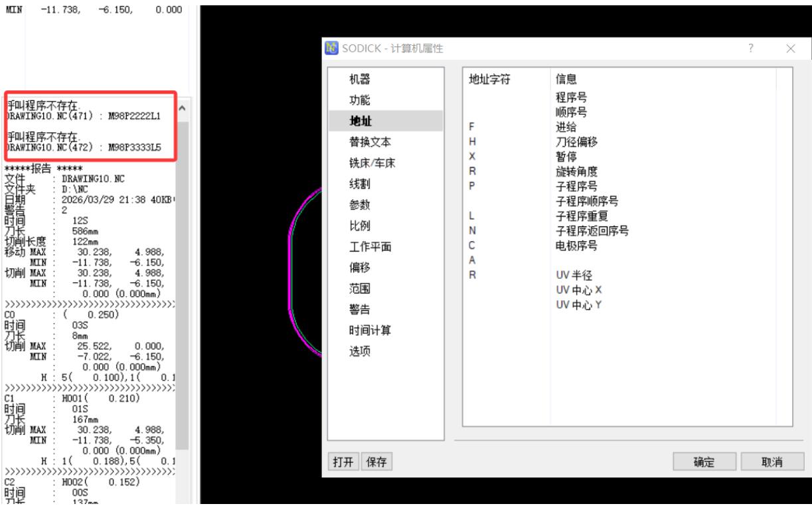Image resolution: width=812 pixels, height=508 pixels.
Task: Confirm with the 确定 button
Action: point(704,462)
